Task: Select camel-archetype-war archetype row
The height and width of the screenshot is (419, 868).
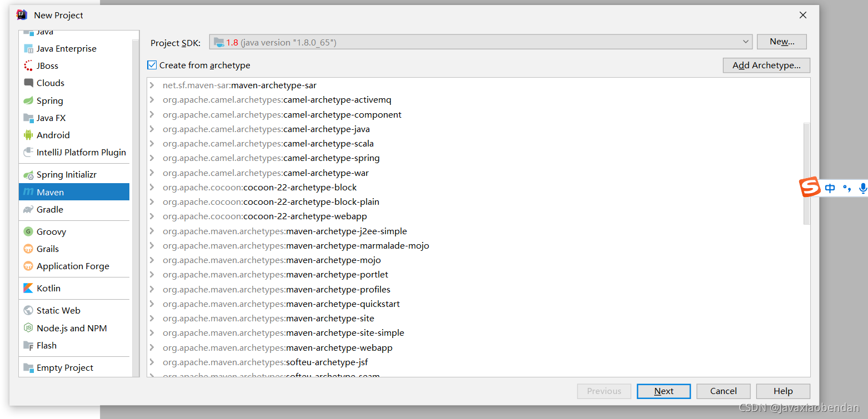Action: (x=478, y=173)
